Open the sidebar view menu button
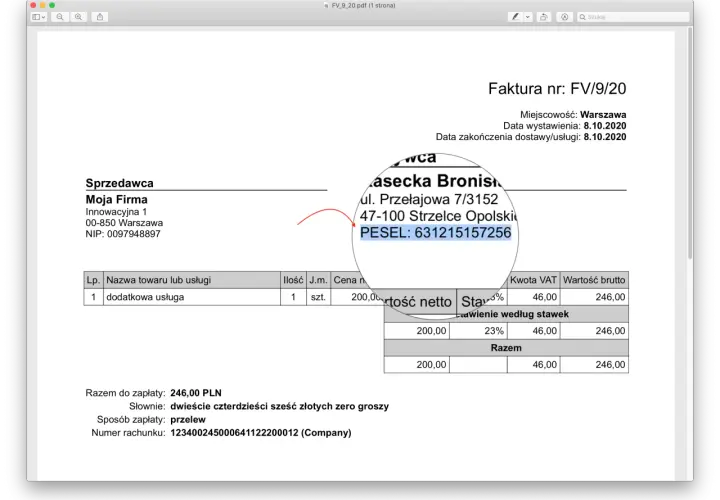The image size is (720, 500). point(39,17)
